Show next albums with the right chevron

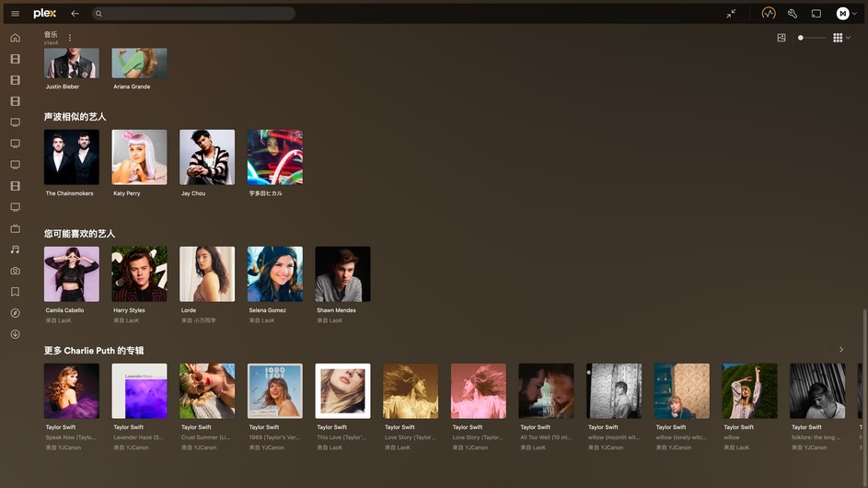click(841, 350)
